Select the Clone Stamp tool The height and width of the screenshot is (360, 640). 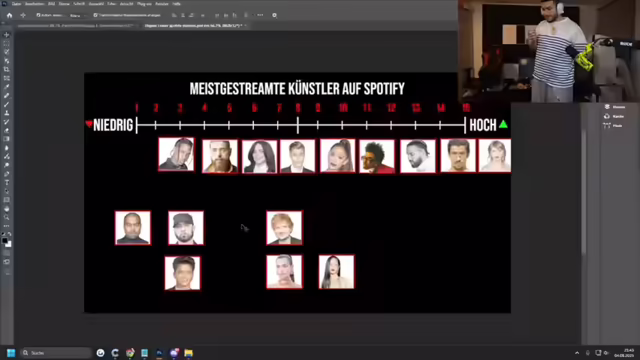point(7,113)
